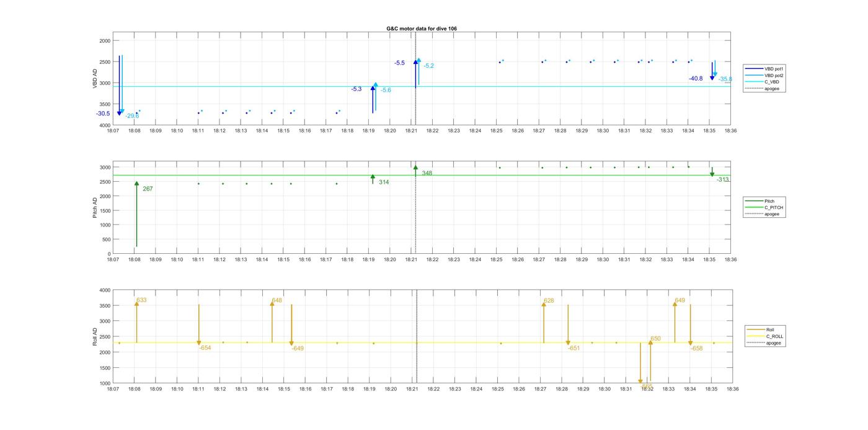The image size is (868, 430).
Task: Click the "633" roll annotation
Action: [x=142, y=300]
